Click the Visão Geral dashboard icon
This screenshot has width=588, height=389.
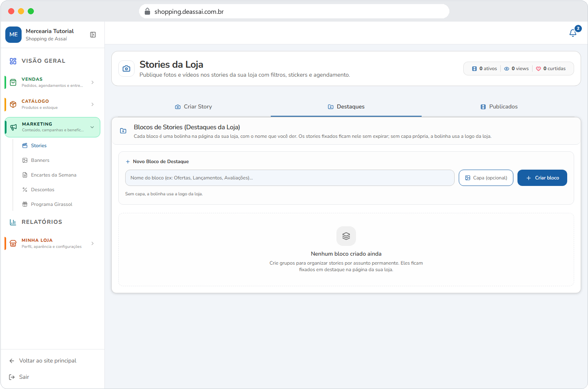13,61
